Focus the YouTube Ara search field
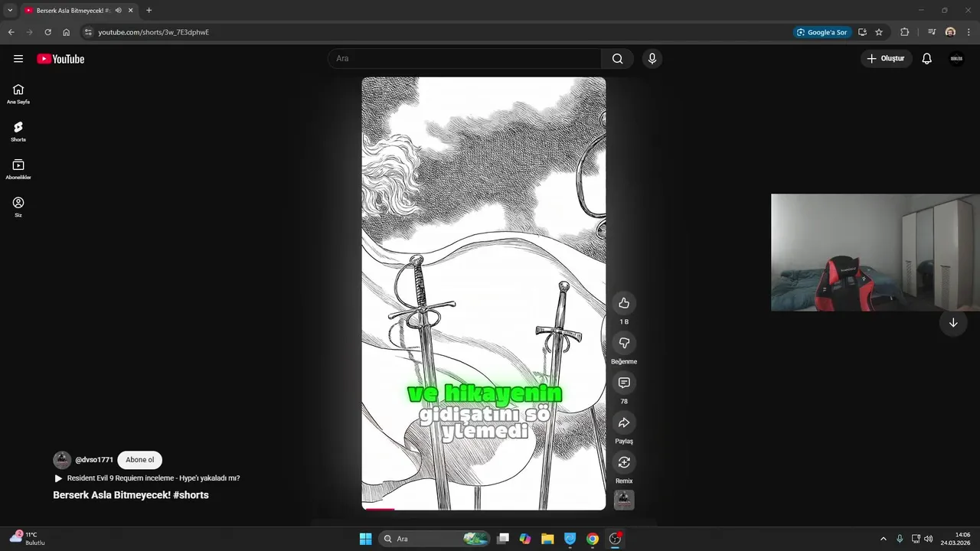This screenshot has width=980, height=551. (465, 59)
